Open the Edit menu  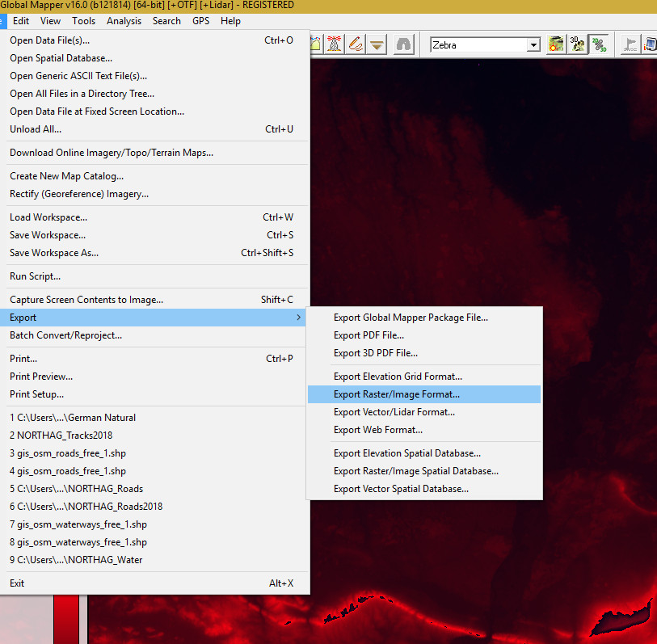click(x=21, y=21)
